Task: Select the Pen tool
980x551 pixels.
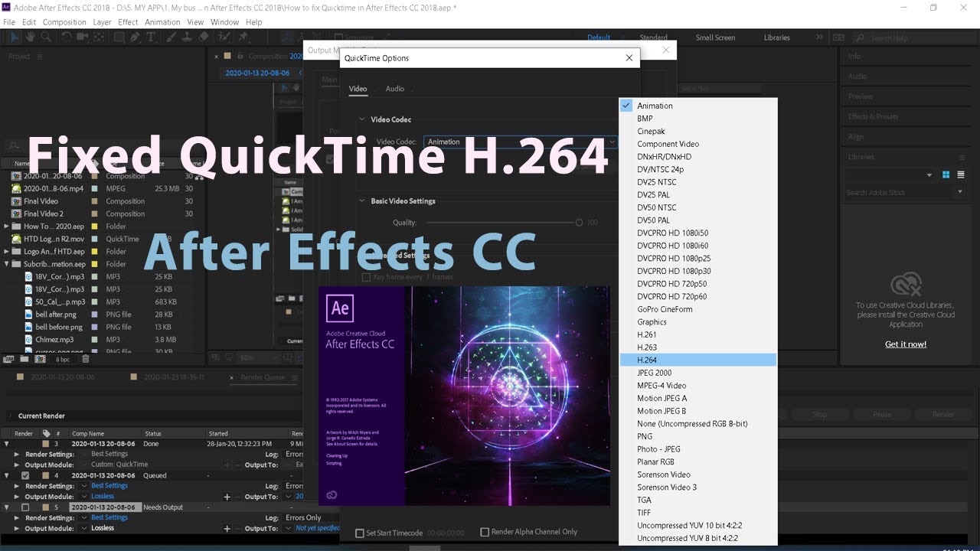Action: 136,37
